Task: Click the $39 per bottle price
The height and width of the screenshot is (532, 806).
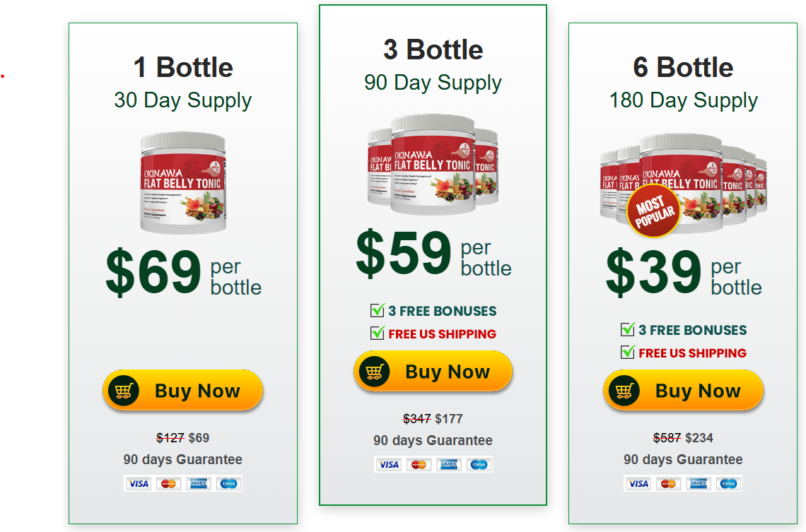Action: [683, 272]
